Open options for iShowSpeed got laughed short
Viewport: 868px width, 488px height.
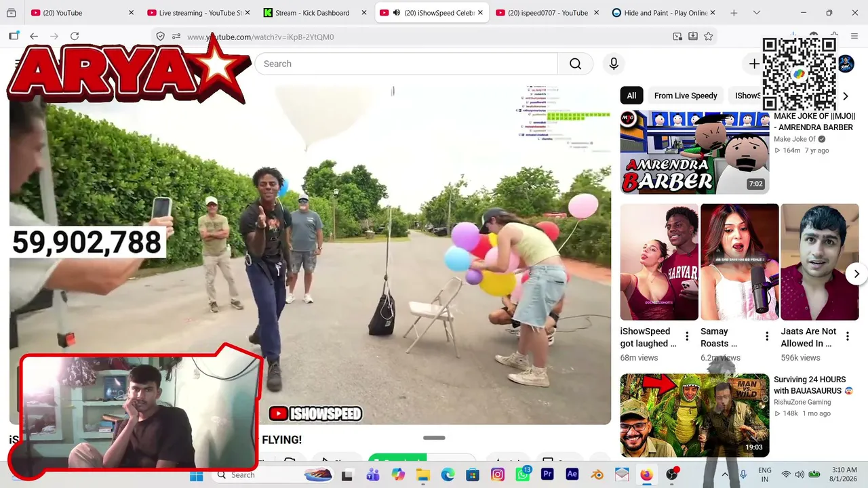687,337
